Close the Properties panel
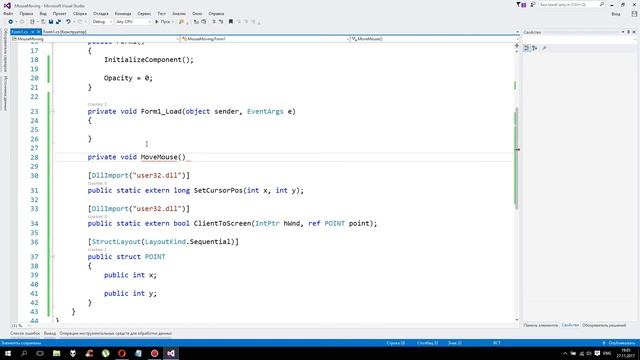 click(x=634, y=32)
